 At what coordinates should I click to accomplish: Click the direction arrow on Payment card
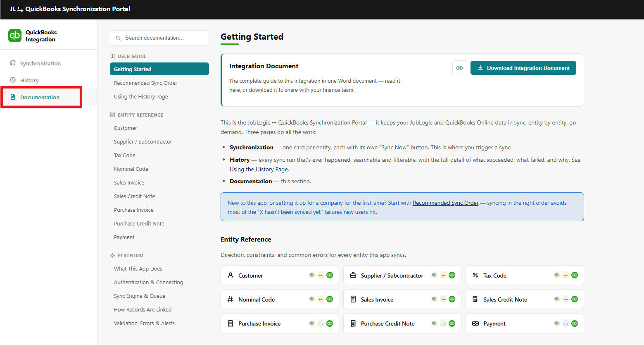pos(566,323)
